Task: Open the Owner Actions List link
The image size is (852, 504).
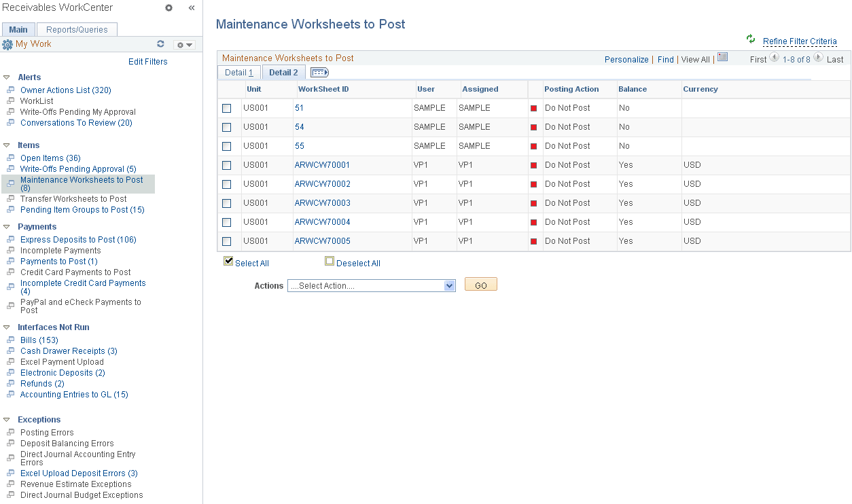Action: tap(65, 90)
